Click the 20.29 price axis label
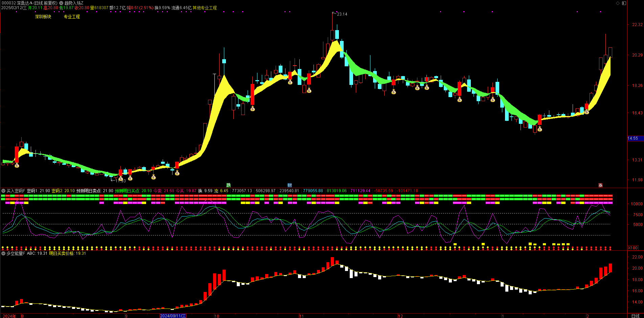This screenshot has height=318, width=644. tap(637, 55)
